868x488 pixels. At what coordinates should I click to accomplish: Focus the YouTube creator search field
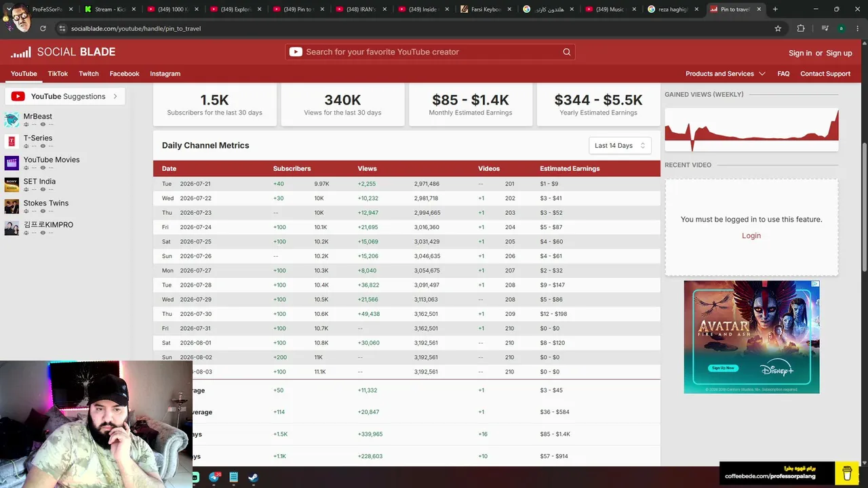click(x=430, y=52)
